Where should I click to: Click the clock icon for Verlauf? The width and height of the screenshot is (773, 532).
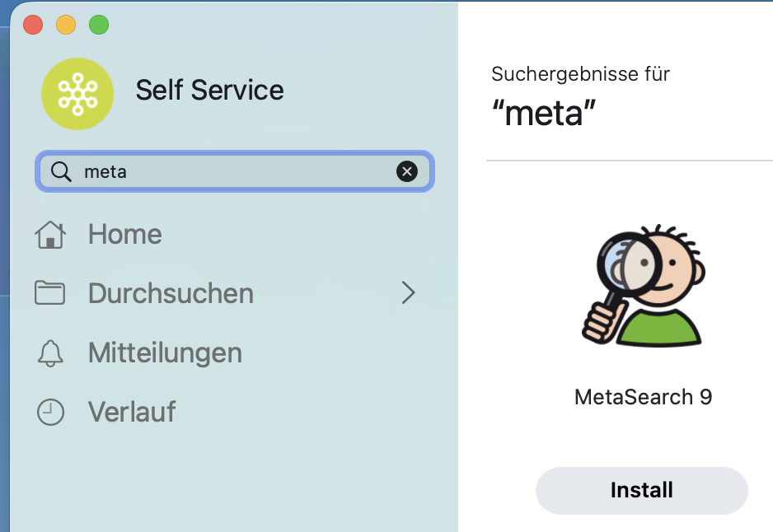(x=50, y=412)
